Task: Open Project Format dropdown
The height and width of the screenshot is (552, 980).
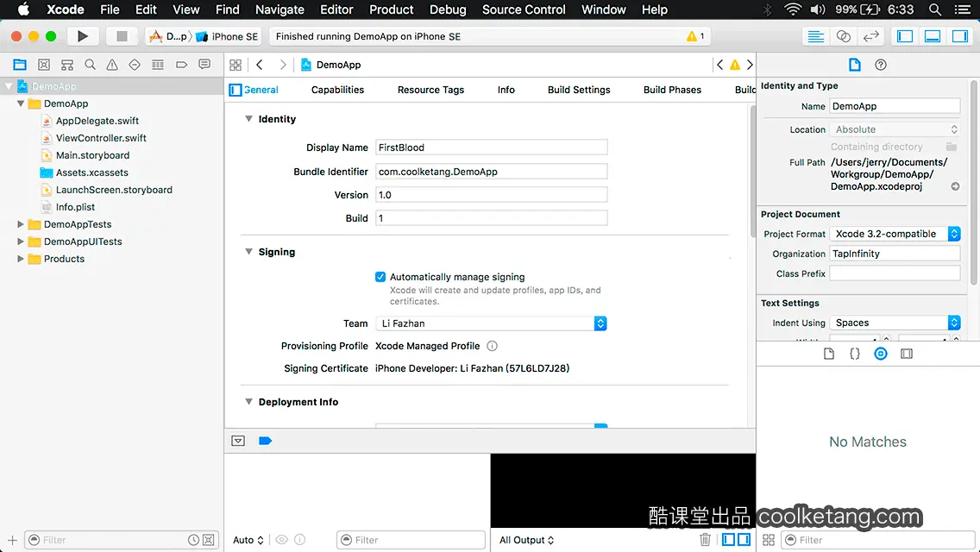Action: (895, 234)
